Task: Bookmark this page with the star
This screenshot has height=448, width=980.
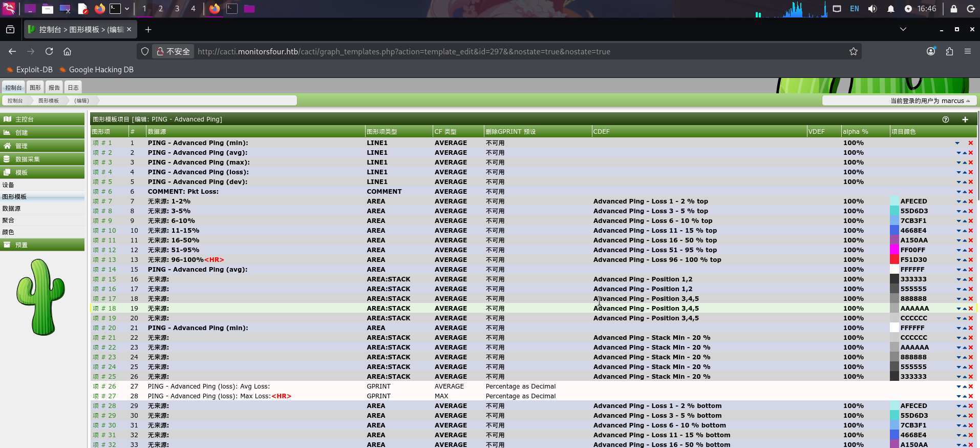Action: (x=854, y=51)
